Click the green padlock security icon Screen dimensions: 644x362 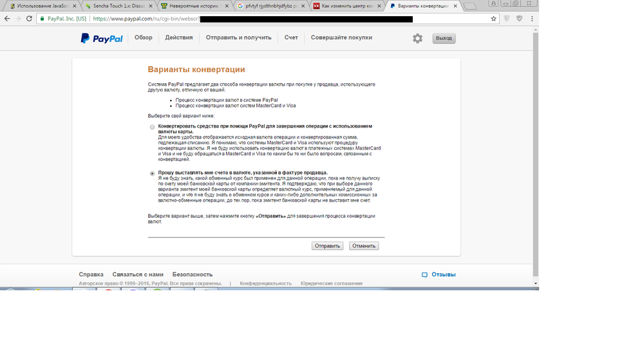click(42, 19)
